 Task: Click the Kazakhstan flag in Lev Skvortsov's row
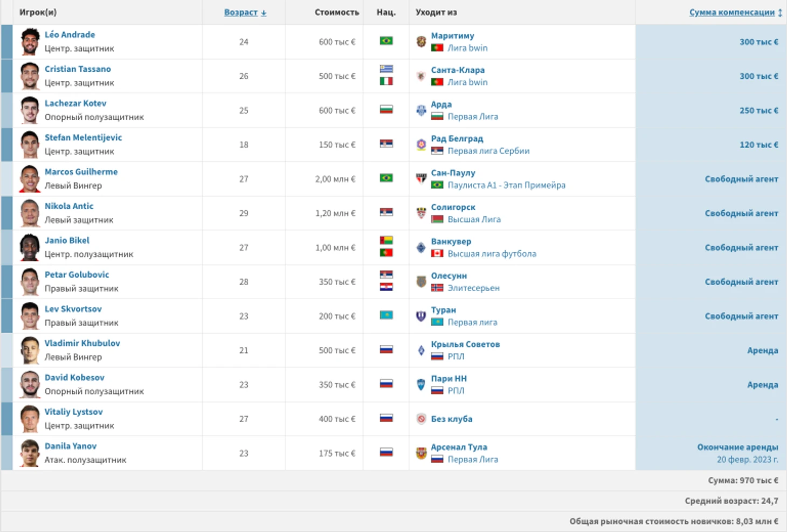(x=386, y=315)
